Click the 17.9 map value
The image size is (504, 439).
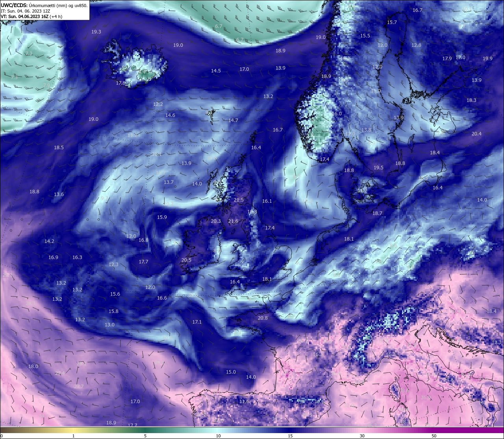point(447,59)
